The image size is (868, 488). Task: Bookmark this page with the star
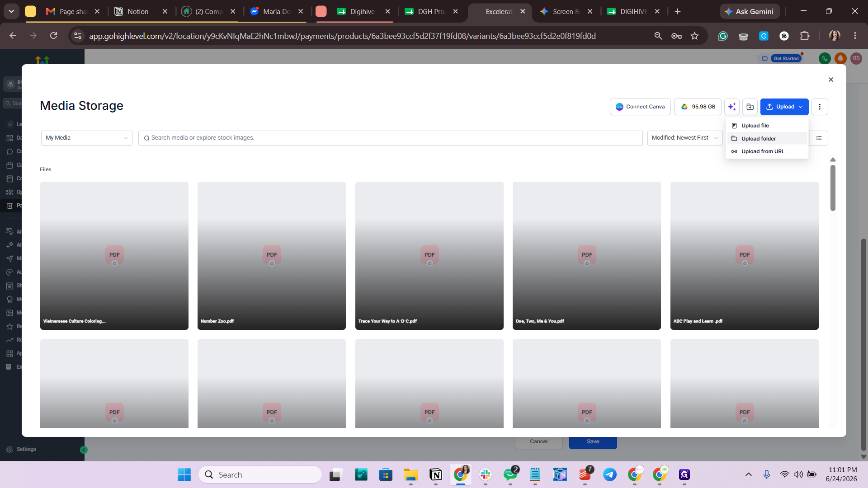pos(695,36)
